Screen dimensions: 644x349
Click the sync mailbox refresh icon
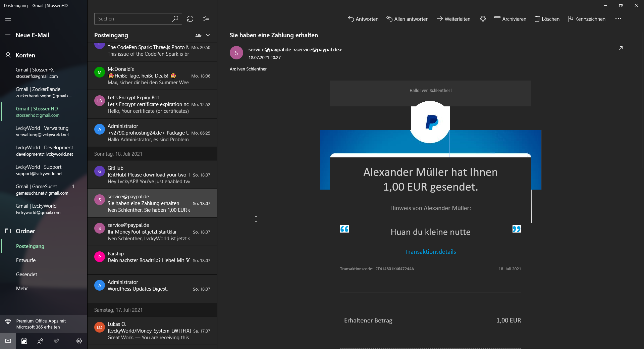tap(190, 19)
